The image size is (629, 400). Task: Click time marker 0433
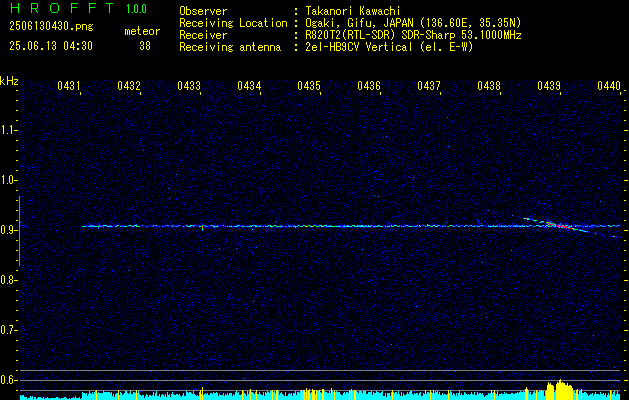(189, 86)
